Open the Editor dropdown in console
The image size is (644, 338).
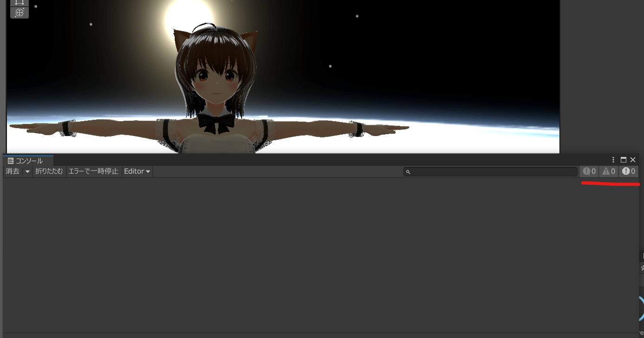[x=137, y=171]
